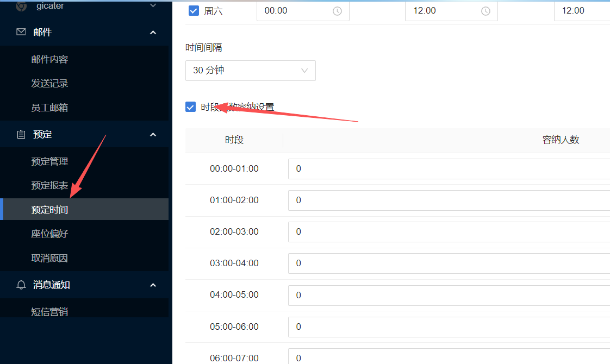Open 取消原因 menu item
Image resolution: width=610 pixels, height=364 pixels.
click(49, 258)
